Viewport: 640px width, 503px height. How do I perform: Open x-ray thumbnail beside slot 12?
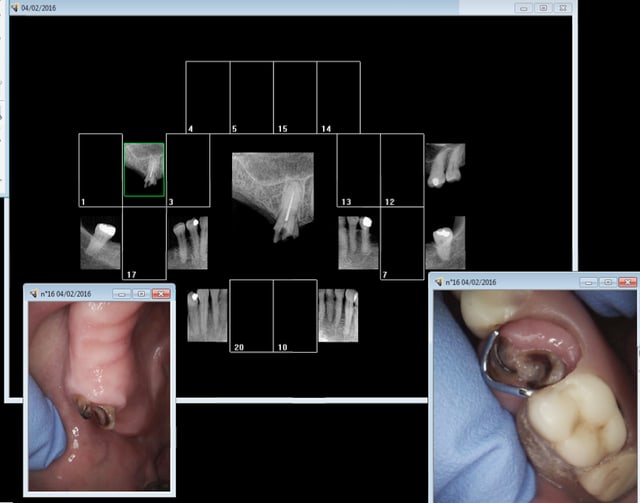click(x=445, y=166)
